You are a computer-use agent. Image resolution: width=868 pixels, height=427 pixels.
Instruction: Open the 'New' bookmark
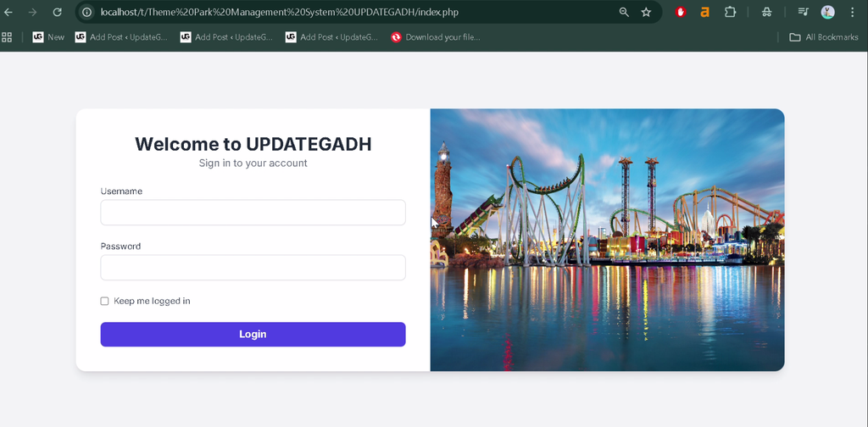pos(48,37)
